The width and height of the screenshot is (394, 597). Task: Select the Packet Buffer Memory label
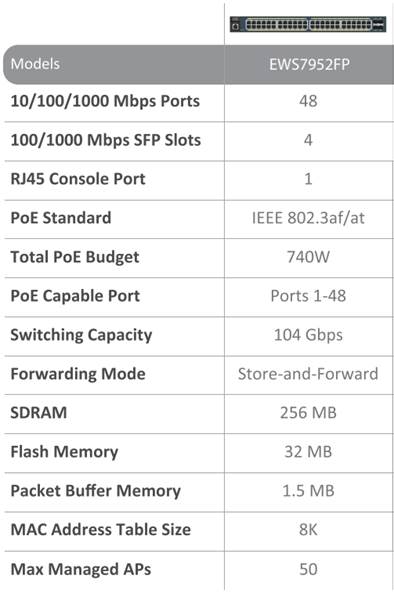(96, 491)
